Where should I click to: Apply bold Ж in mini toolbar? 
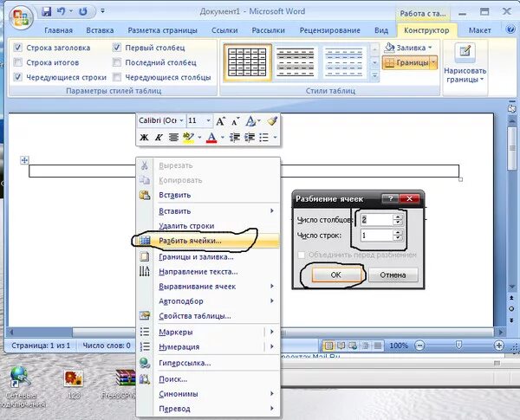(144, 137)
